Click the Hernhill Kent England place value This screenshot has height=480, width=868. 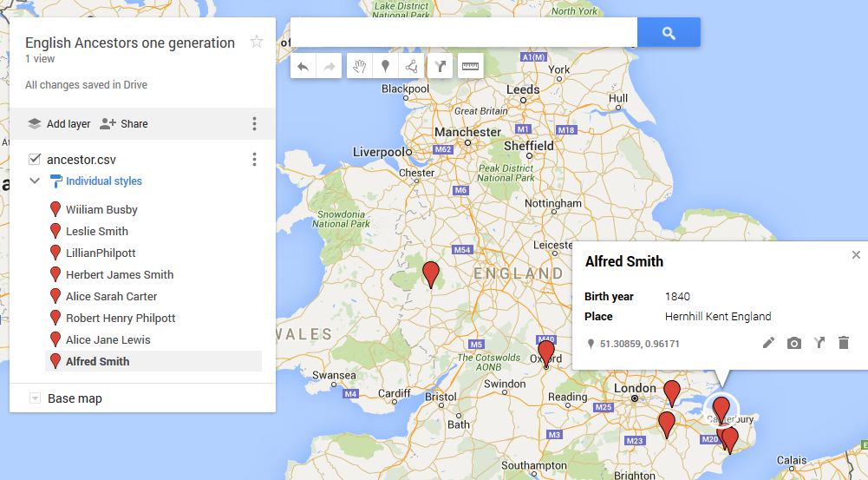pos(718,317)
